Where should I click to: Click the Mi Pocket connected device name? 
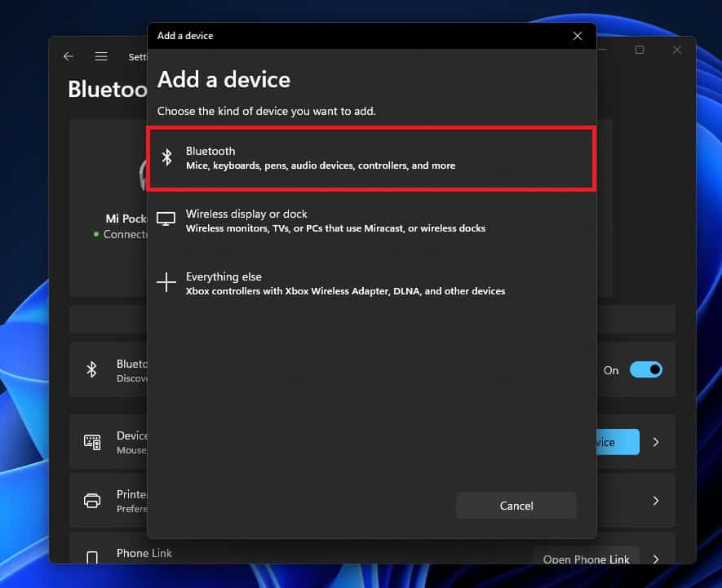point(126,219)
